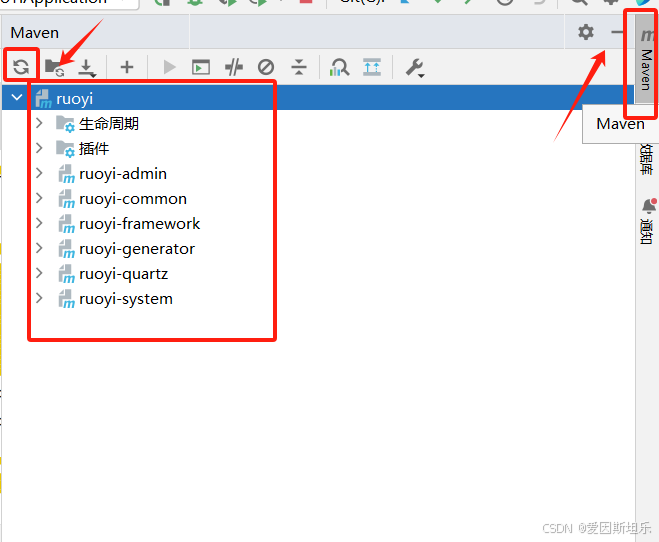659x542 pixels.
Task: Expand the ruoyi-quartz module
Action: (39, 273)
